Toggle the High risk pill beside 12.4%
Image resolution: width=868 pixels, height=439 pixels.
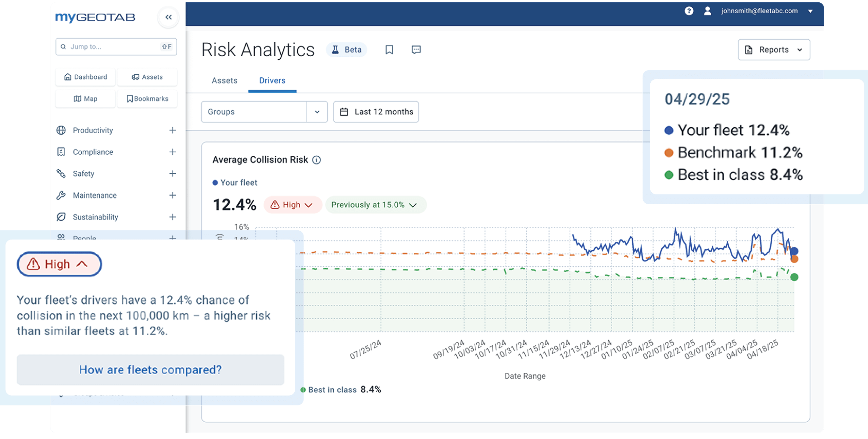[292, 205]
